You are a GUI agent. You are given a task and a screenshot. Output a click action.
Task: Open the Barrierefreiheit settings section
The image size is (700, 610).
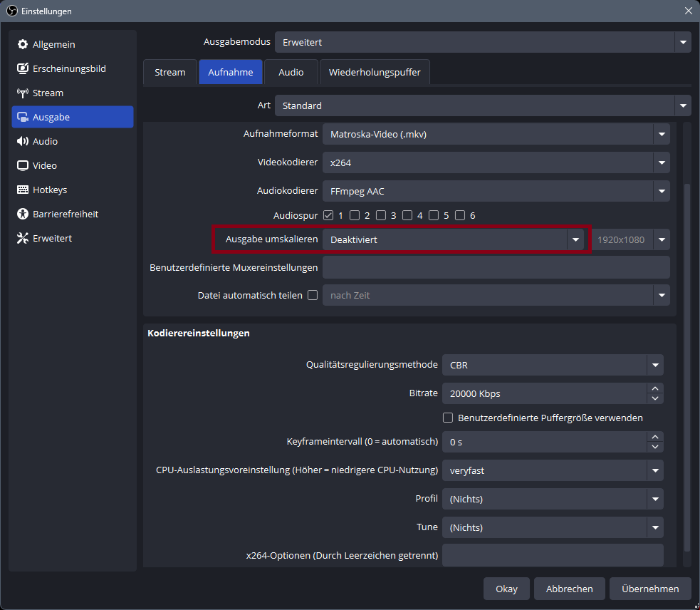point(73,214)
